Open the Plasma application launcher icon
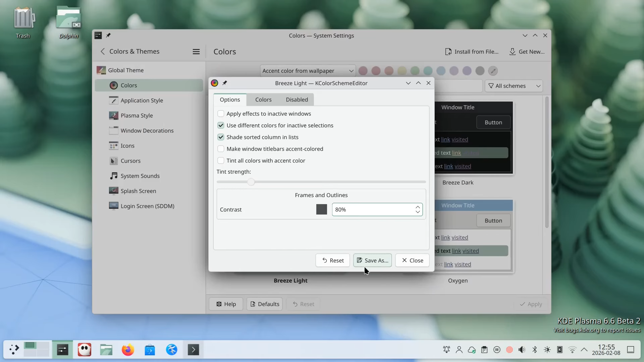The width and height of the screenshot is (644, 362). [14, 350]
